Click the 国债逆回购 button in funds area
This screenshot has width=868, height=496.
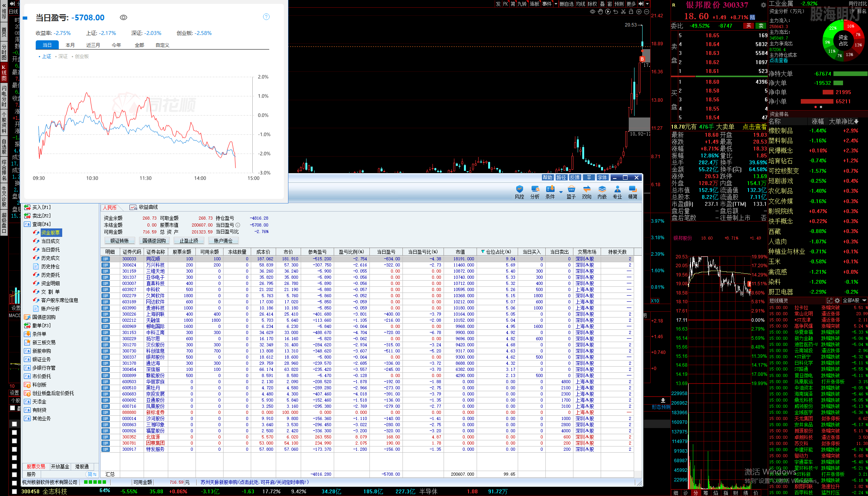154,241
